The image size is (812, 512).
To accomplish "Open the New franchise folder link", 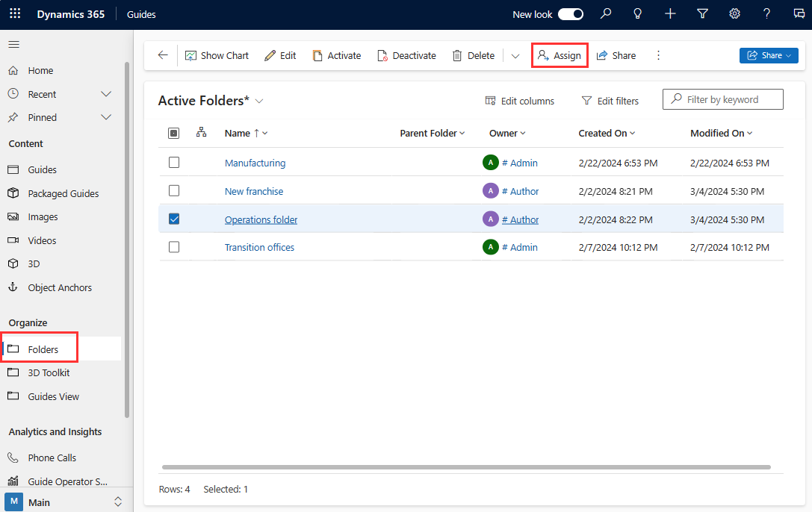I will pyautogui.click(x=253, y=191).
